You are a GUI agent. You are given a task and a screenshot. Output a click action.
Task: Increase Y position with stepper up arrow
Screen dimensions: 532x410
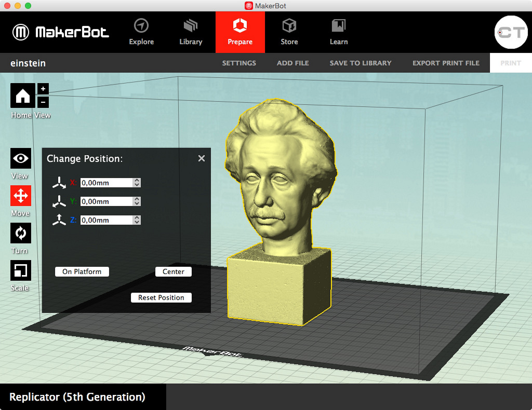point(137,199)
